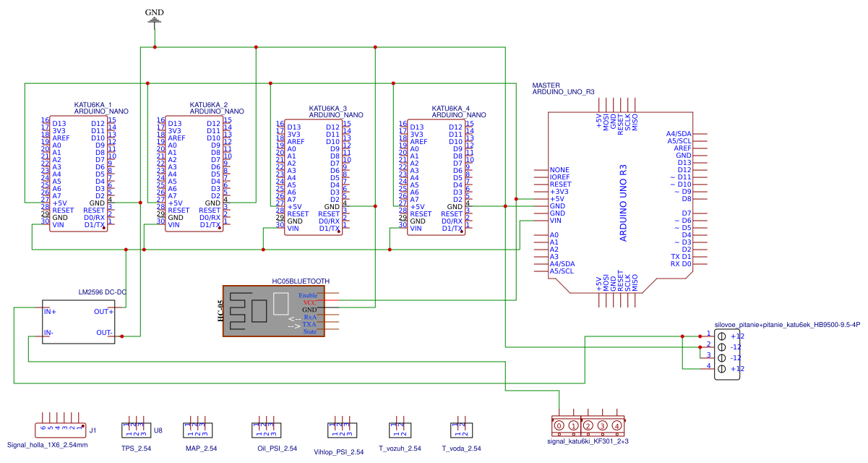Click the U8 reference designator
Image resolution: width=868 pixels, height=463 pixels.
point(158,430)
